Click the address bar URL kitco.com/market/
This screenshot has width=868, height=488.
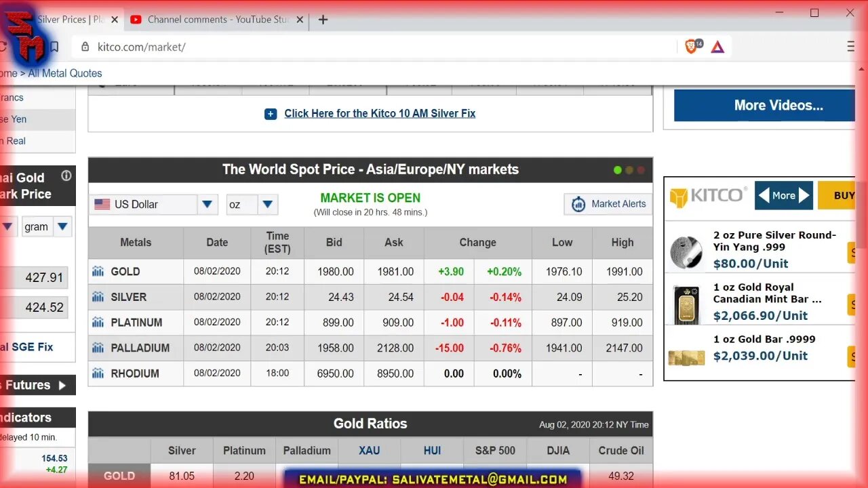pos(142,47)
